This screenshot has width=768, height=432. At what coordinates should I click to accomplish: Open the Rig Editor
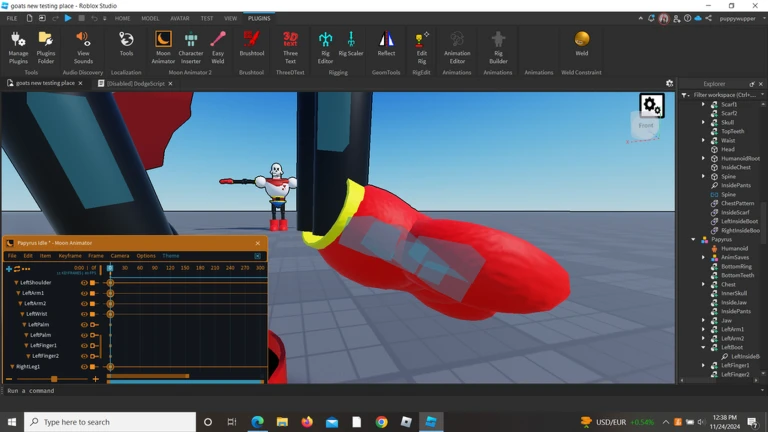[325, 48]
